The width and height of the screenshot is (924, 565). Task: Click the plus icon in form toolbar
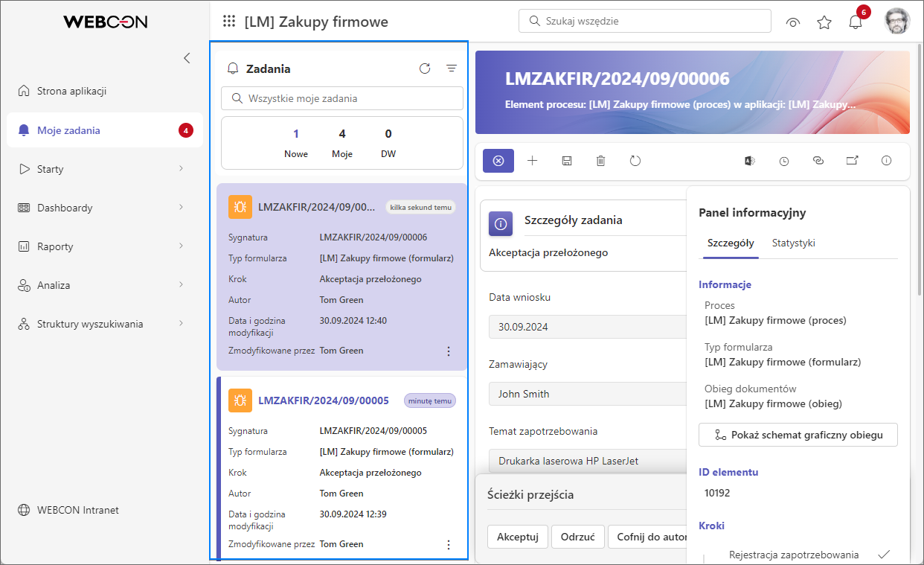533,161
